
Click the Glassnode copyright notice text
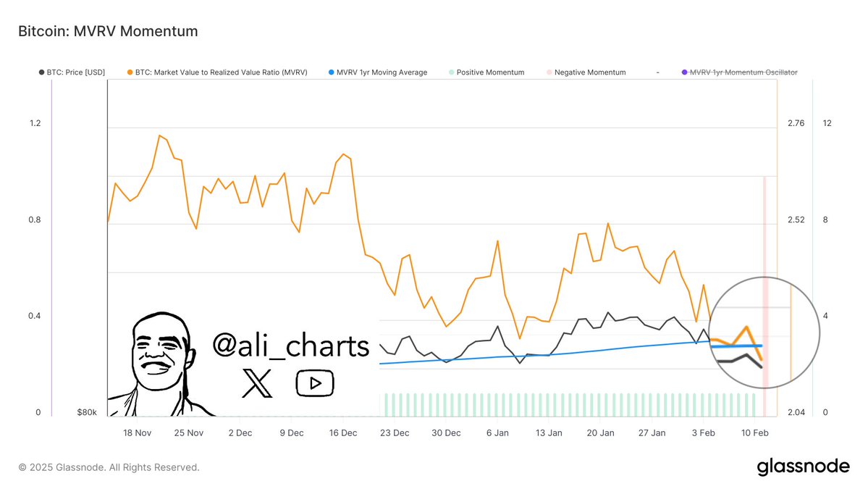click(109, 467)
